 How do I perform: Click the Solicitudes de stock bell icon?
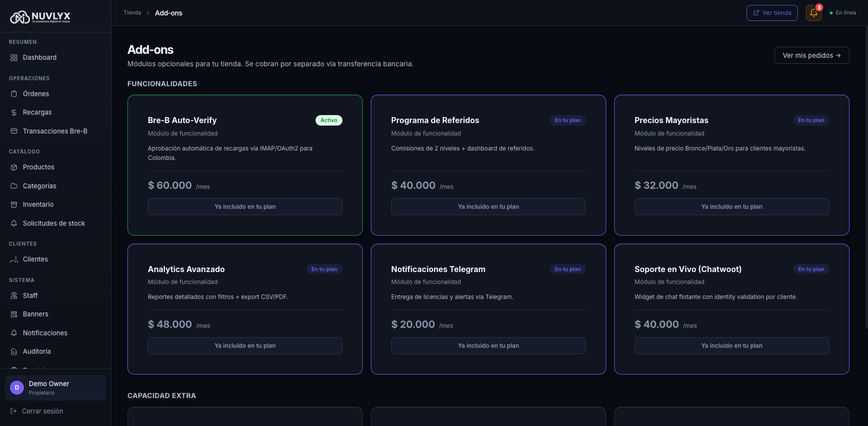(14, 223)
